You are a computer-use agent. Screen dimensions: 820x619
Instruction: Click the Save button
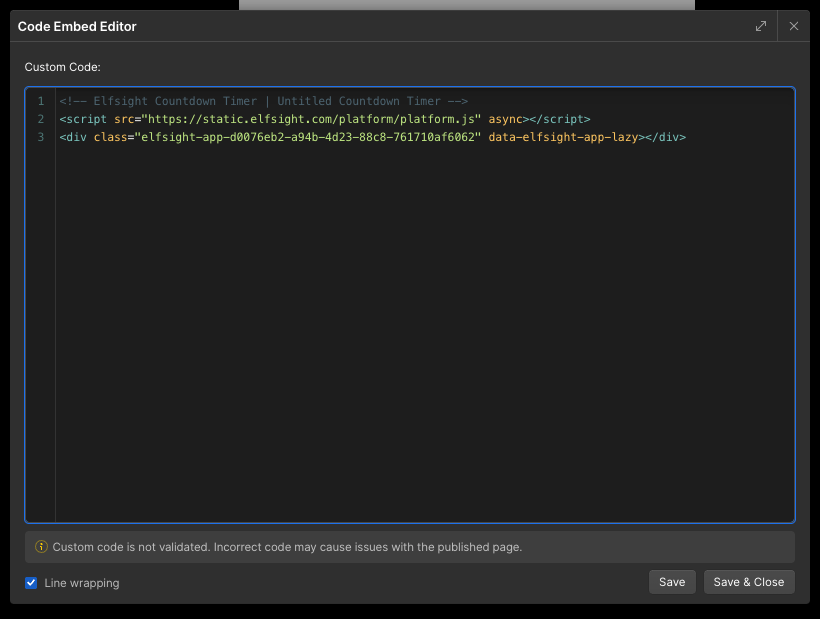(672, 582)
